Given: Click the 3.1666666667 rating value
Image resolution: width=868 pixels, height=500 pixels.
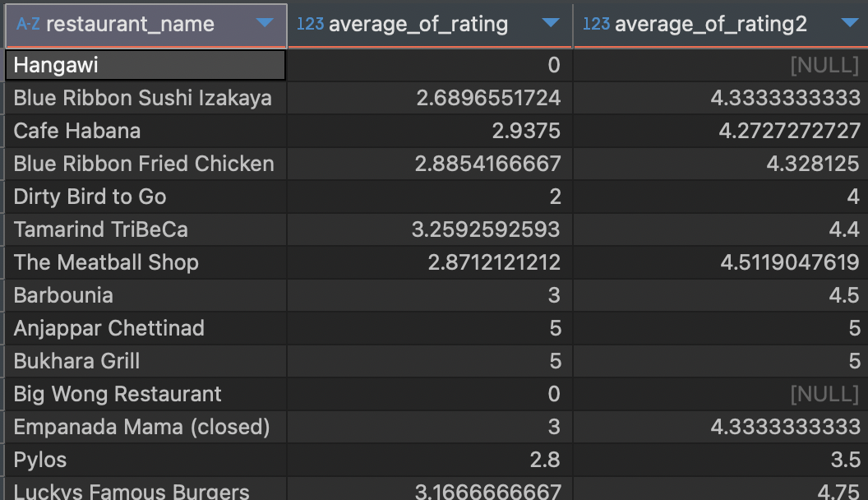Looking at the screenshot, I should coord(487,492).
